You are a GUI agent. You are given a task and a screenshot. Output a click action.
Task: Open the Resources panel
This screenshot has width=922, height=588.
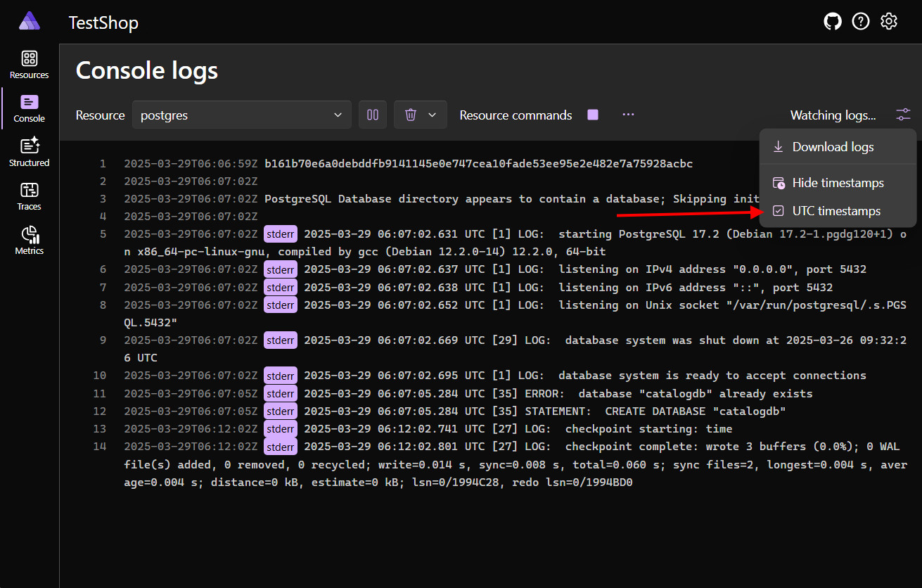[x=29, y=65]
